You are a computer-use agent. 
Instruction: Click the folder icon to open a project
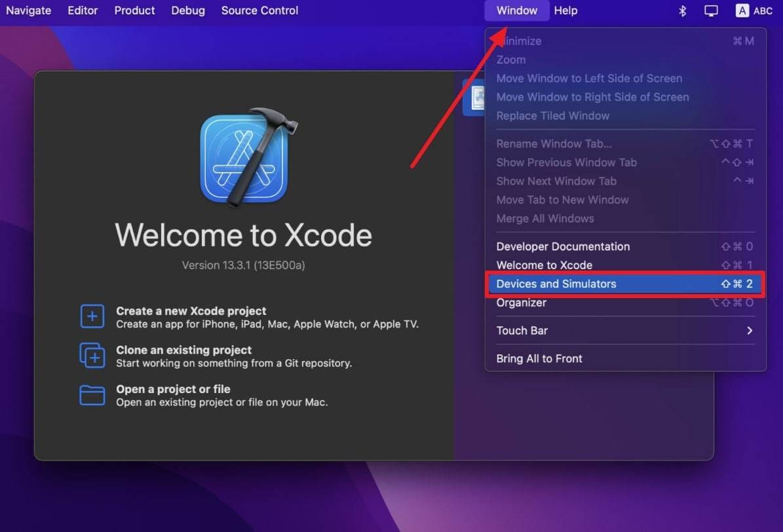click(92, 394)
